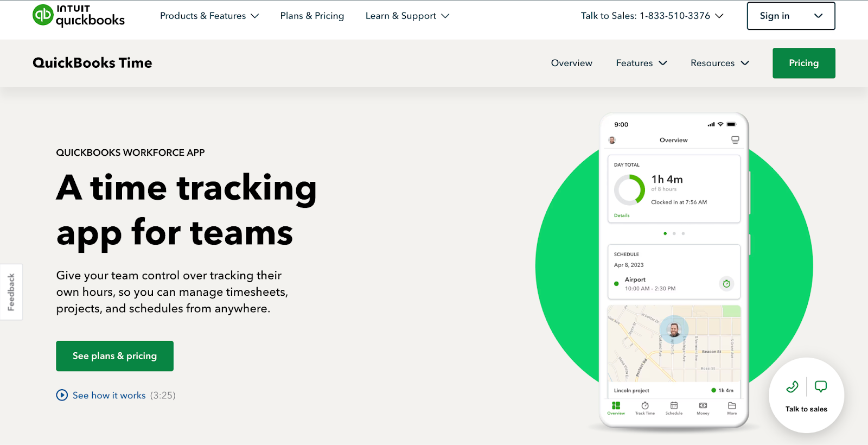This screenshot has width=868, height=445.
Task: Select the second carousel dot
Action: click(x=674, y=233)
